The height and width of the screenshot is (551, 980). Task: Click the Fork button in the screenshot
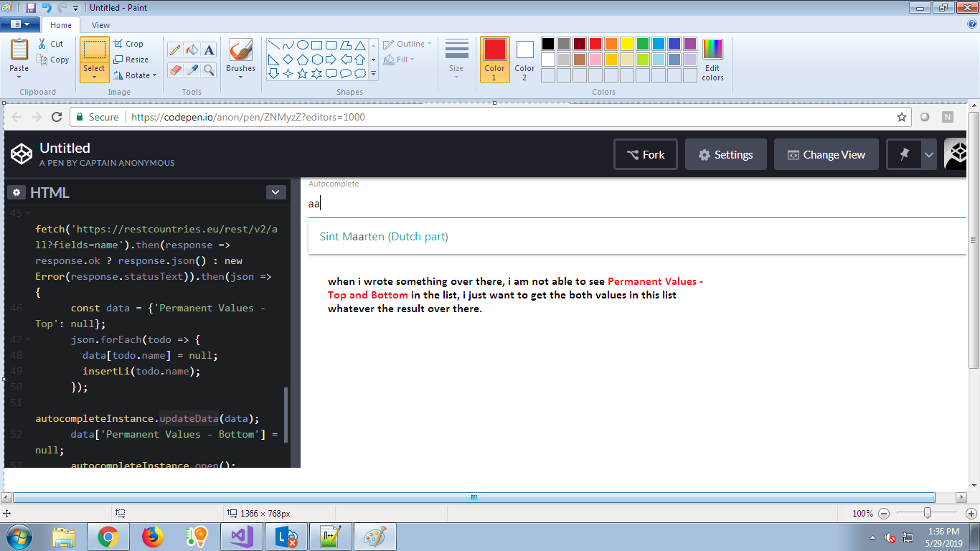(645, 154)
